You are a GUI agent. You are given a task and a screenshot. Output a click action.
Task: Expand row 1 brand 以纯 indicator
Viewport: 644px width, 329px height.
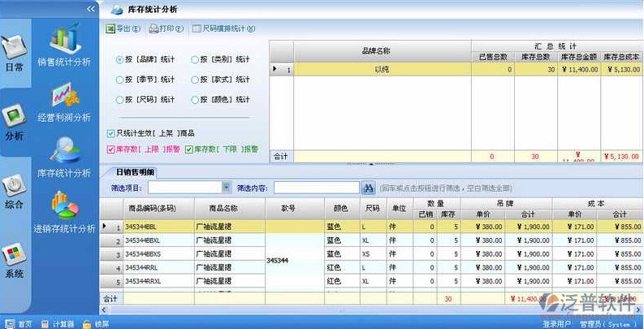click(274, 70)
